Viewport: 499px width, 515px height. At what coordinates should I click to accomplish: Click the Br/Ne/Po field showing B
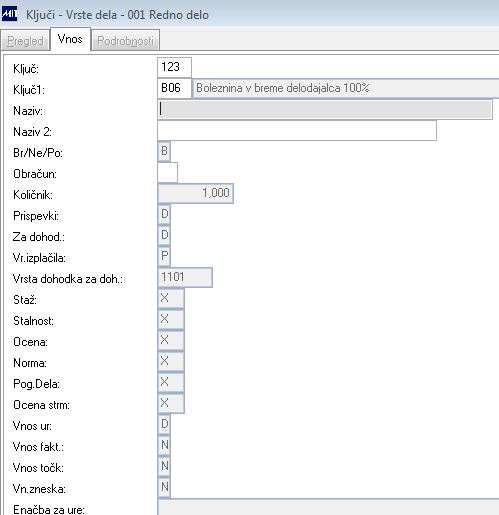pyautogui.click(x=164, y=151)
